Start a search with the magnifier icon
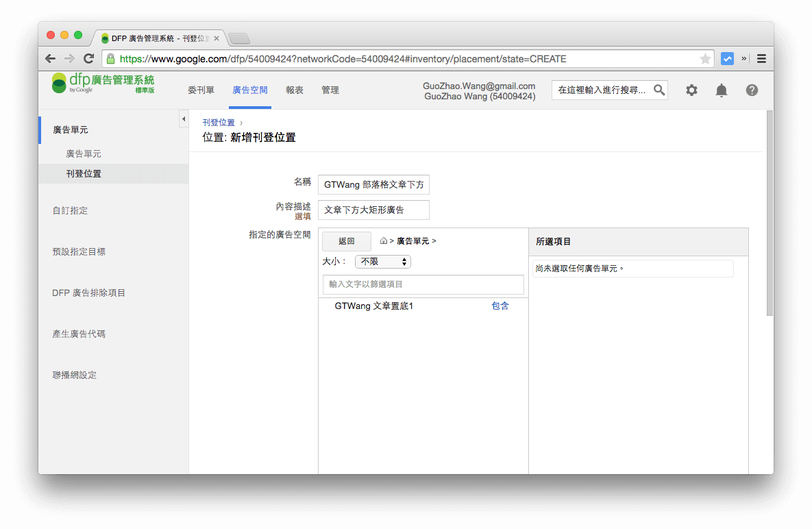Viewport: 812px width, 529px height. coord(659,90)
